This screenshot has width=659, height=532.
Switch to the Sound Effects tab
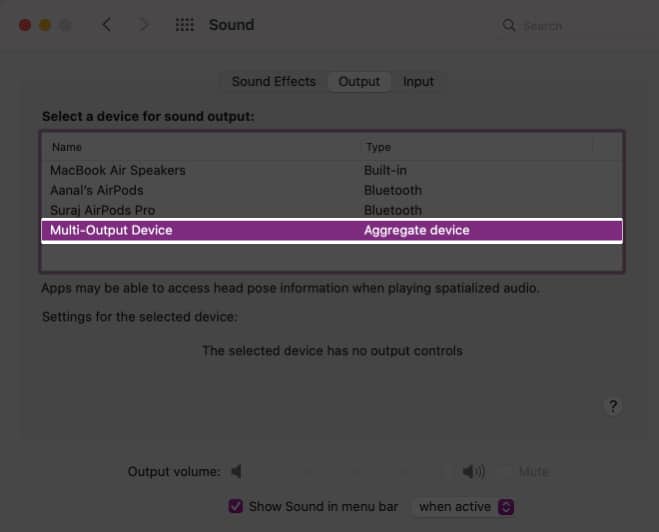pos(274,81)
